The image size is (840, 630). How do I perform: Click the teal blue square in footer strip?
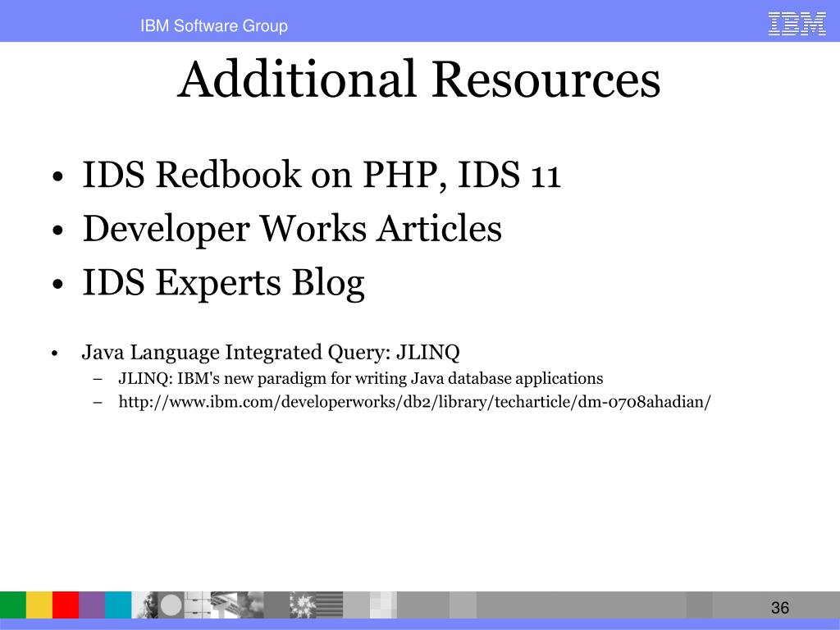pyautogui.click(x=118, y=605)
